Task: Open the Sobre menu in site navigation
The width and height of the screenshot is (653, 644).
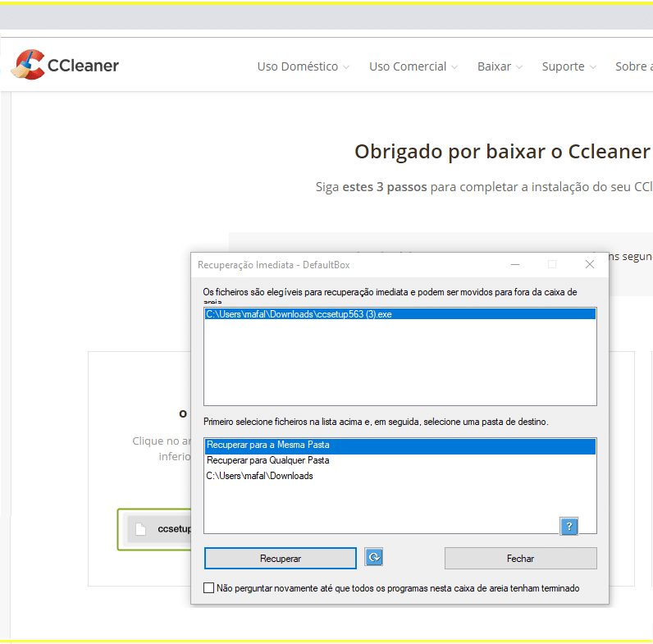Action: coord(634,66)
